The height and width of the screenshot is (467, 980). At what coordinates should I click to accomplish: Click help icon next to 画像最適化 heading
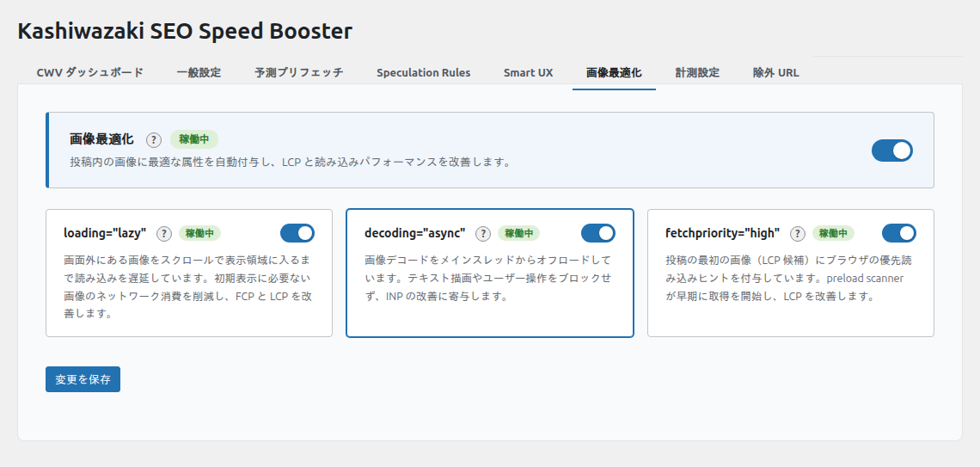coord(154,140)
